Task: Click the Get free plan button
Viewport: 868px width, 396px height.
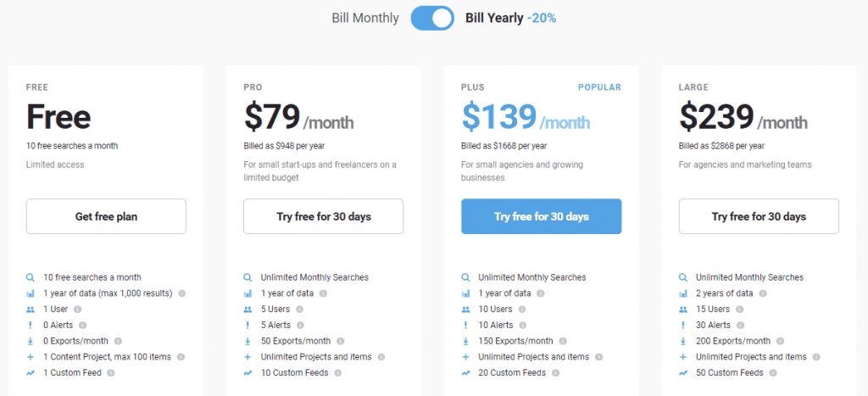Action: [106, 216]
